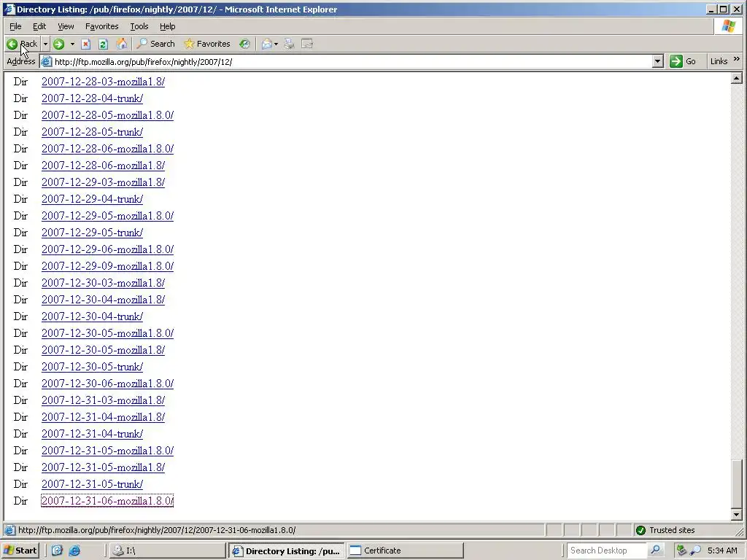Open 2007-12-28-06-mozilla1.8.0/ link

pos(107,149)
